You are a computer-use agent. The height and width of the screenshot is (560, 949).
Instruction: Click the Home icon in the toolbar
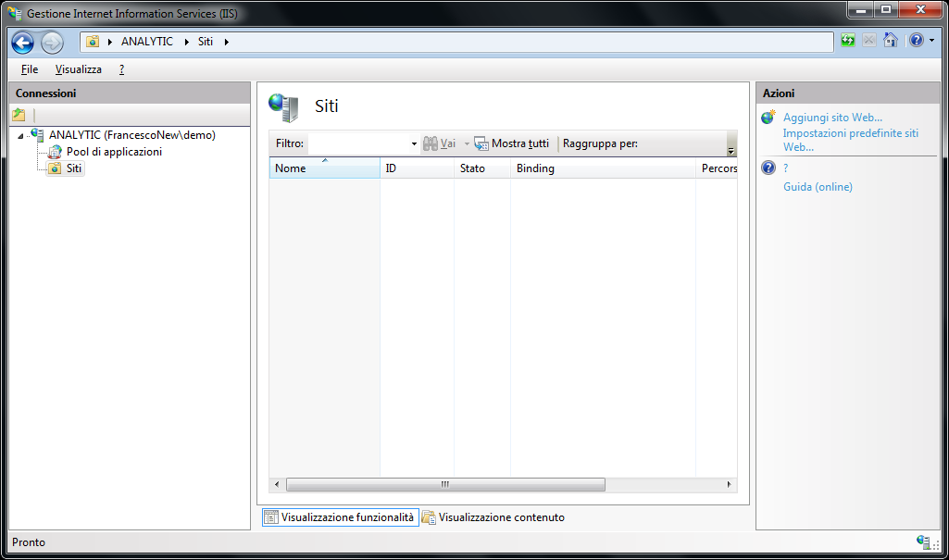[890, 41]
